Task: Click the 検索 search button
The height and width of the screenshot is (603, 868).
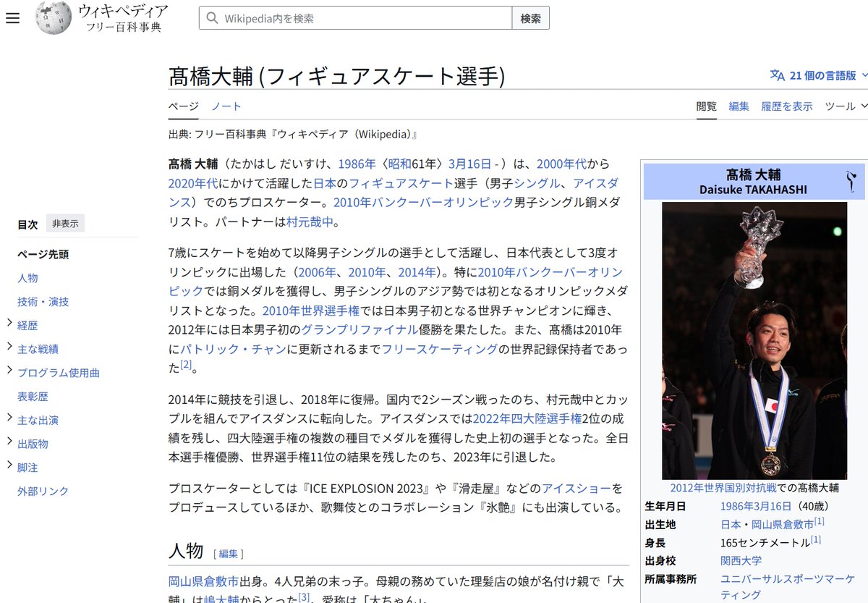Action: tap(530, 18)
